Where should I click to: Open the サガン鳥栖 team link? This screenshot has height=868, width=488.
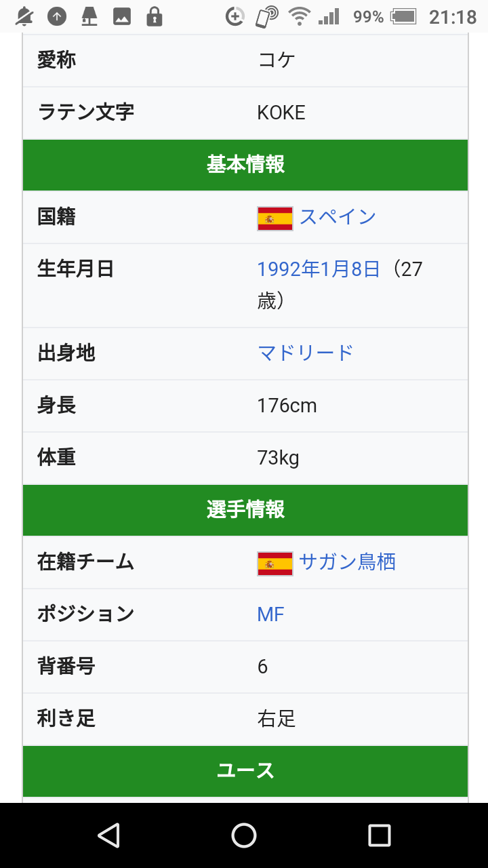[x=347, y=562]
